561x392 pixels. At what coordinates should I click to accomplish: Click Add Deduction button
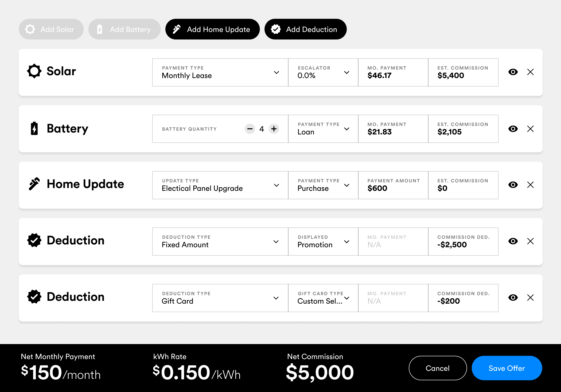click(x=305, y=29)
